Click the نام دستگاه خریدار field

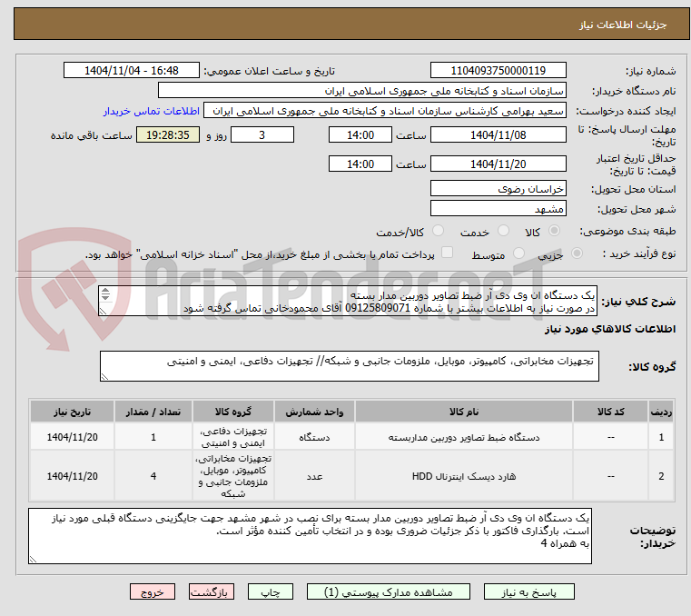pyautogui.click(x=361, y=91)
